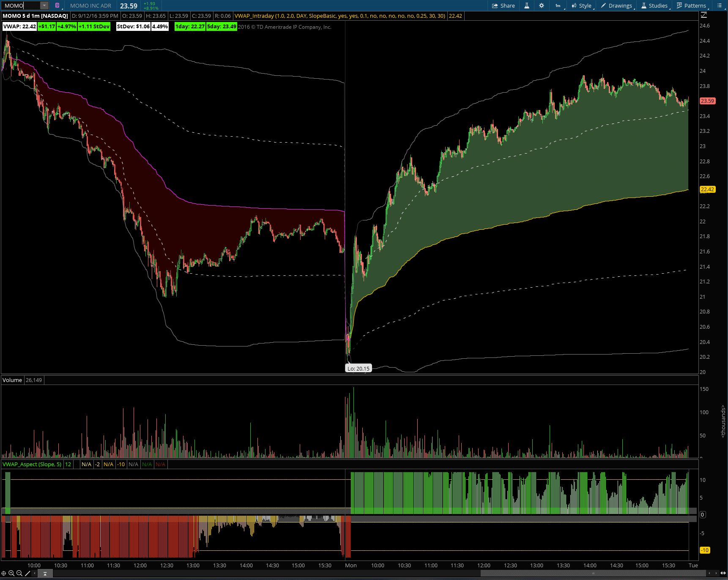Click the MOMO symbol input field

(x=22, y=5)
